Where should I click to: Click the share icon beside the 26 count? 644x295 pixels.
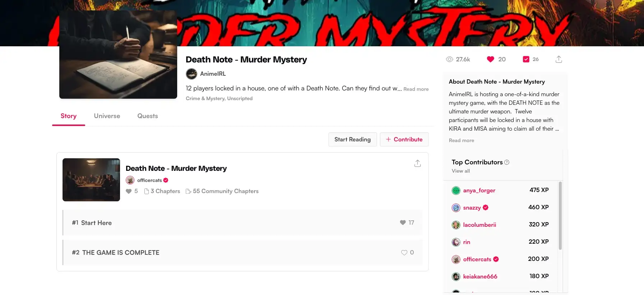[558, 59]
